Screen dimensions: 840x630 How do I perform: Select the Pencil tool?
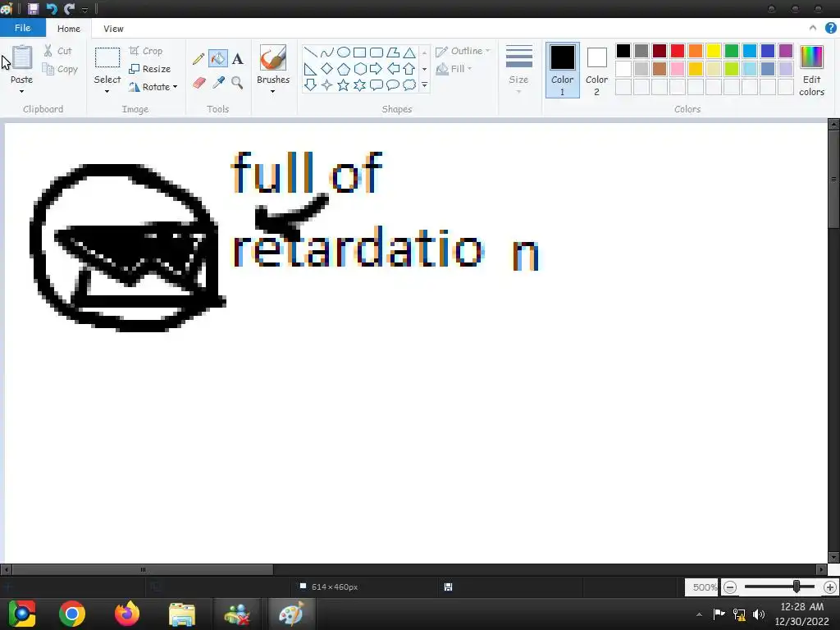199,58
